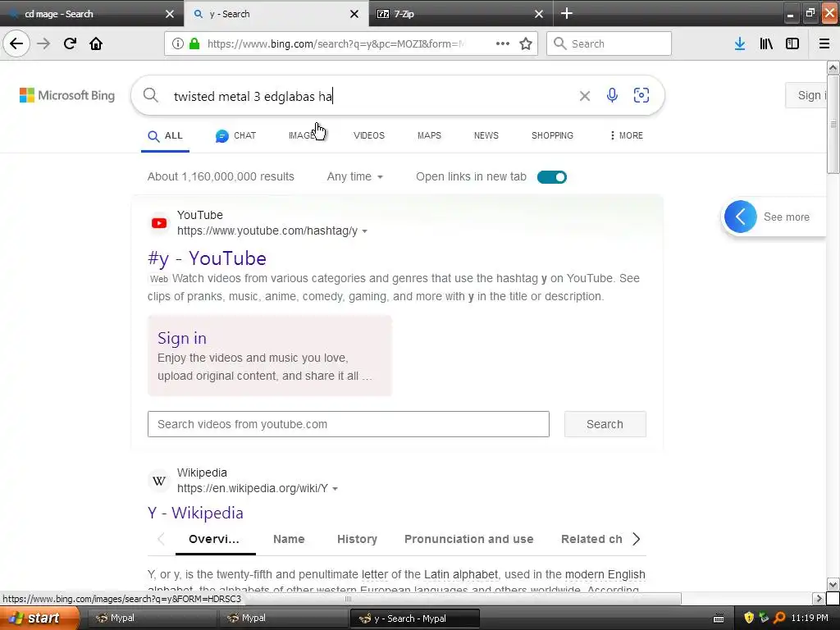Toggle the sidebar view icon

point(792,43)
